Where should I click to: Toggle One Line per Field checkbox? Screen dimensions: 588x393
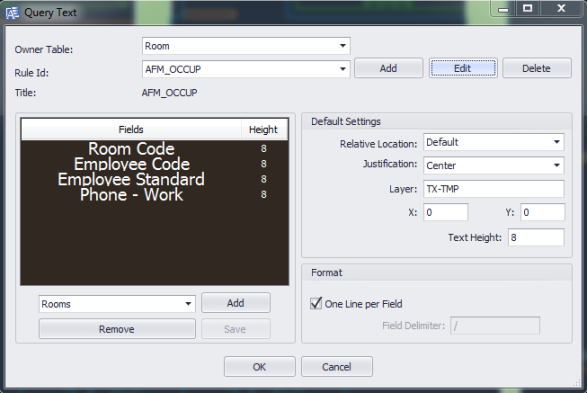click(316, 303)
